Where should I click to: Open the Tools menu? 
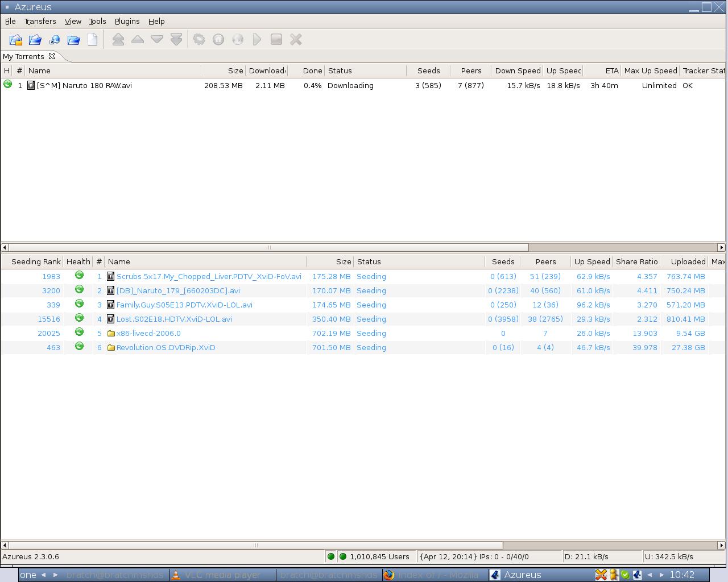point(97,21)
